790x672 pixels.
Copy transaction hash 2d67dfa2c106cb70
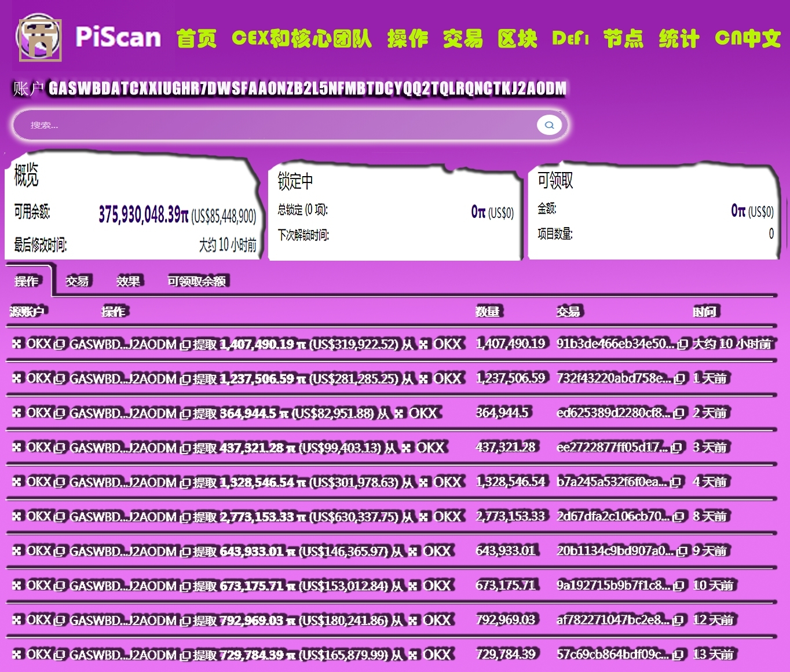click(679, 517)
